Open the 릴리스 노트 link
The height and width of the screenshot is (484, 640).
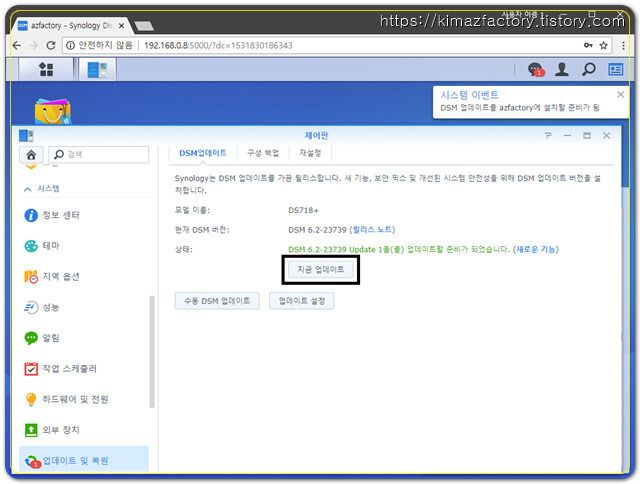tap(372, 230)
